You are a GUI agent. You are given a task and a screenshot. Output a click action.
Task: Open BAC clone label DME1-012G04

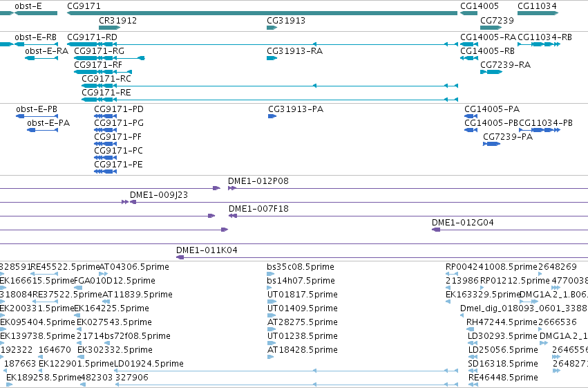coord(463,223)
